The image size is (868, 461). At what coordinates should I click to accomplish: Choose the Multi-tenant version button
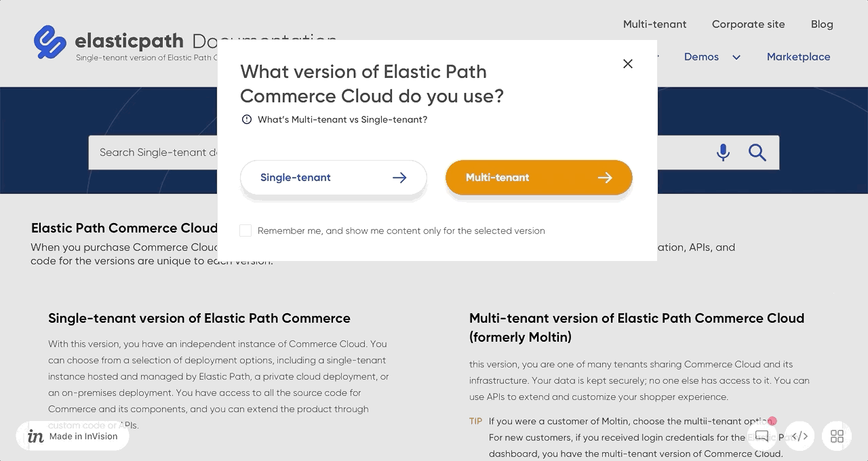pos(539,178)
